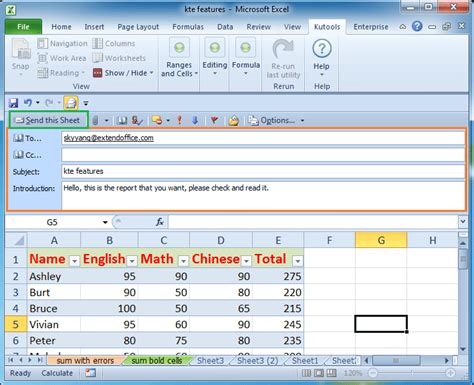Click the Cc... address book button
The height and width of the screenshot is (385, 474).
[27, 155]
